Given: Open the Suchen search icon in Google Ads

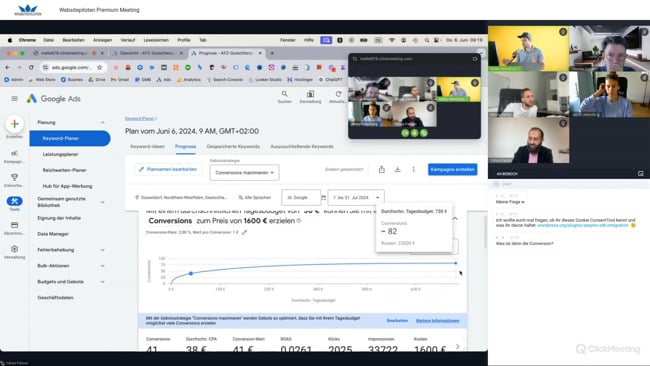Looking at the screenshot, I should [284, 97].
